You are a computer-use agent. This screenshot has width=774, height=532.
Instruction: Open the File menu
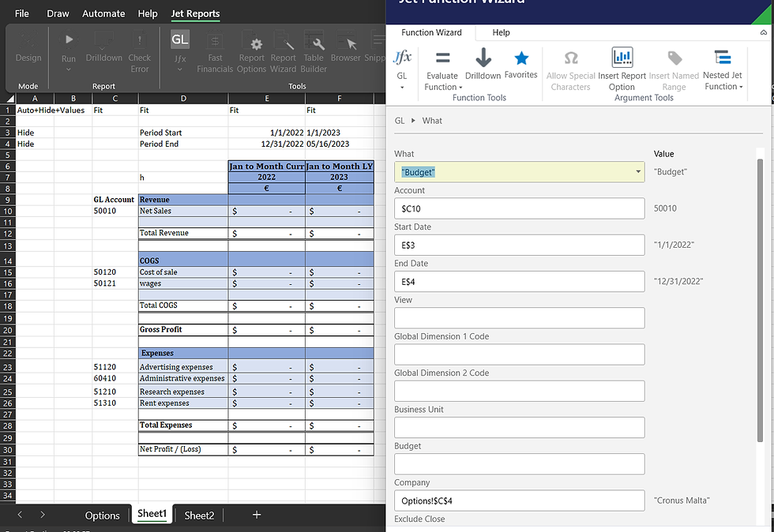click(x=22, y=14)
